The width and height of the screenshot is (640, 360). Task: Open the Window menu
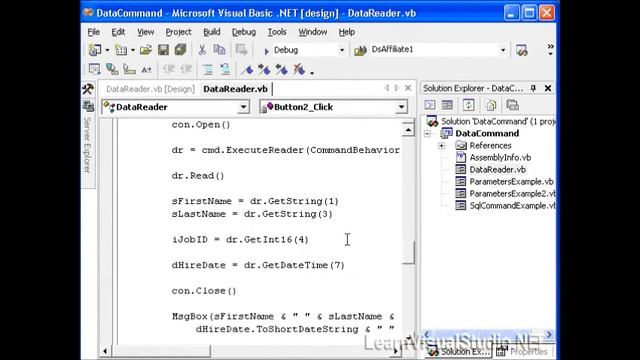[x=312, y=32]
